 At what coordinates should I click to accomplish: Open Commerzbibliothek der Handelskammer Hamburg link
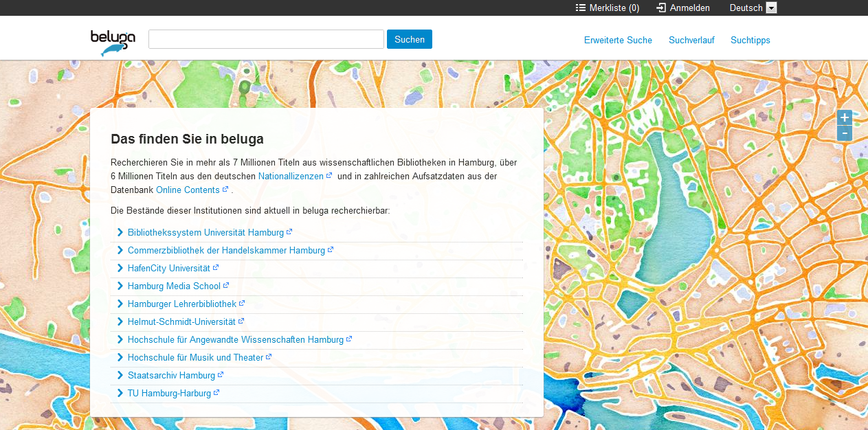tap(226, 250)
